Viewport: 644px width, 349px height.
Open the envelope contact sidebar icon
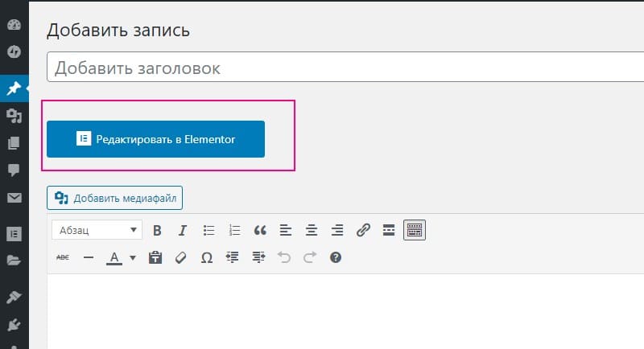(14, 198)
